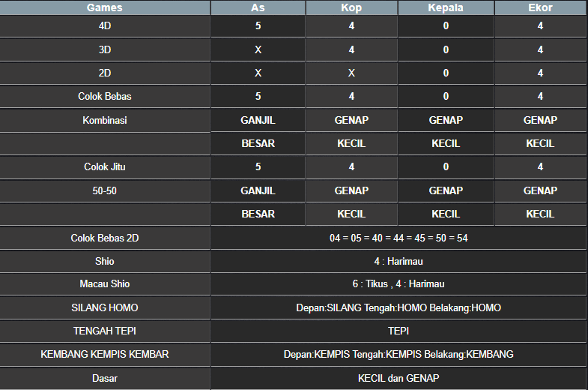
Task: Select the 3D row label
Action: 105,49
